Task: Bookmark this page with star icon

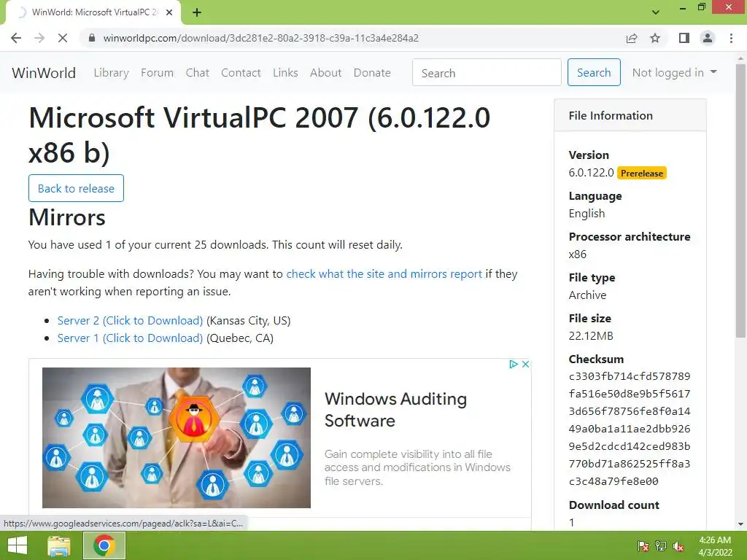Action: tap(655, 38)
